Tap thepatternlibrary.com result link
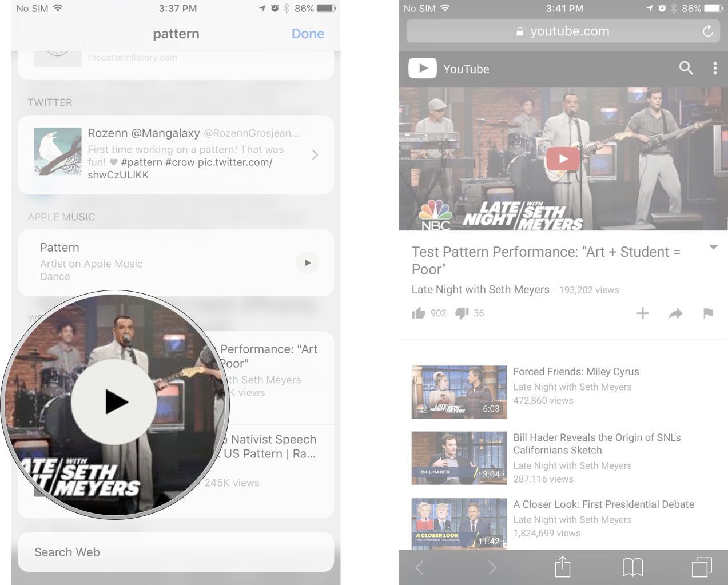Image resolution: width=728 pixels, height=585 pixels. tap(132, 58)
